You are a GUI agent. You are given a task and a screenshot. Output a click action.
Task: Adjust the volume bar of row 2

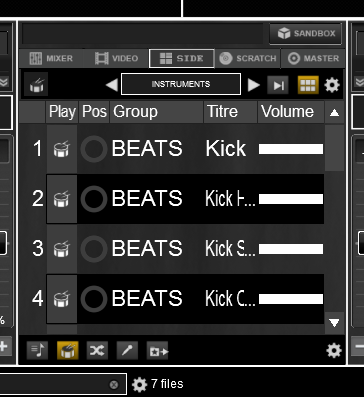pos(291,199)
